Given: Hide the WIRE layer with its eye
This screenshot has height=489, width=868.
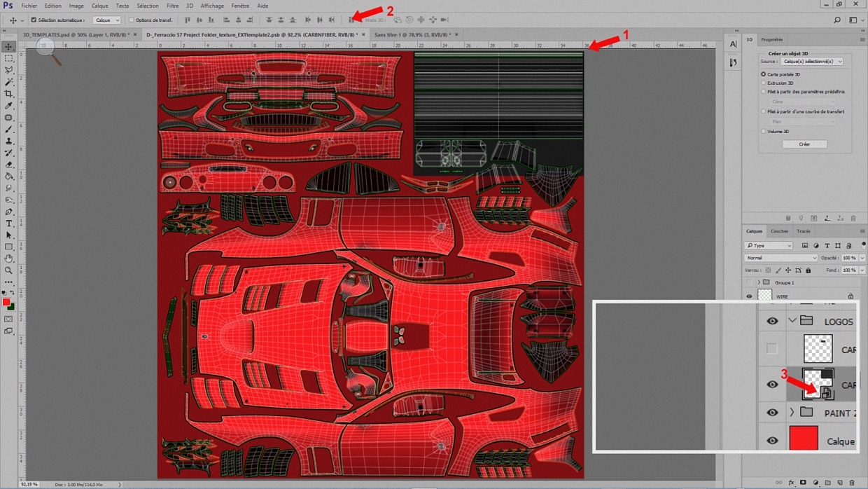Looking at the screenshot, I should click(x=749, y=296).
